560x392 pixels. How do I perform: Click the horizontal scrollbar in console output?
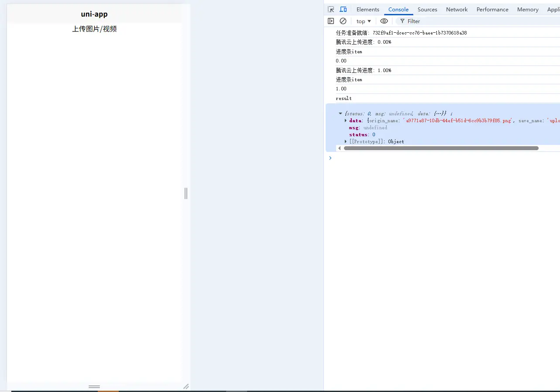[x=441, y=148]
